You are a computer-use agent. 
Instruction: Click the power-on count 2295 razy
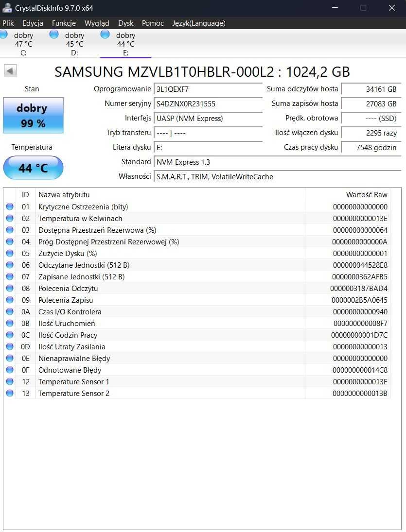(371, 133)
